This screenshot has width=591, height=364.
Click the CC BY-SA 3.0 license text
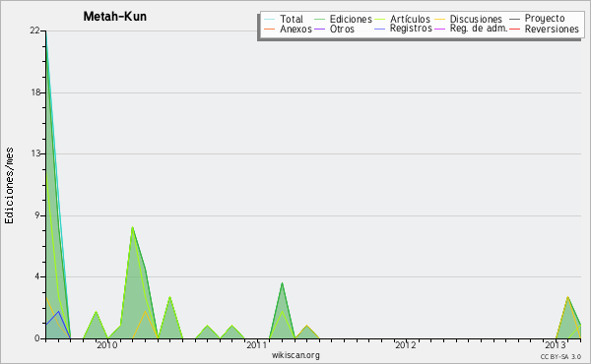560,357
